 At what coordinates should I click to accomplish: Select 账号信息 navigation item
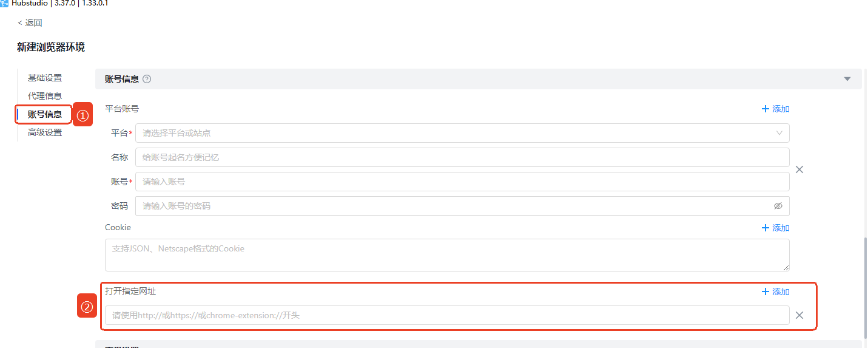[x=45, y=114]
